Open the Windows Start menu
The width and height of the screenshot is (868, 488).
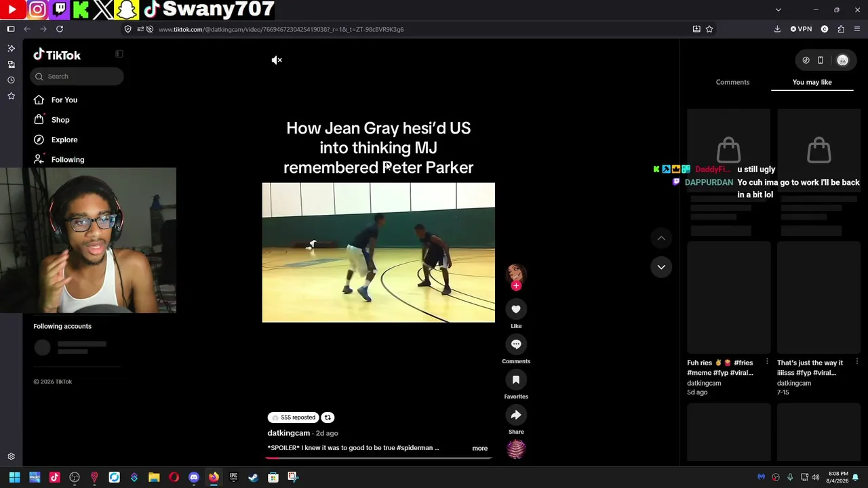[14, 477]
